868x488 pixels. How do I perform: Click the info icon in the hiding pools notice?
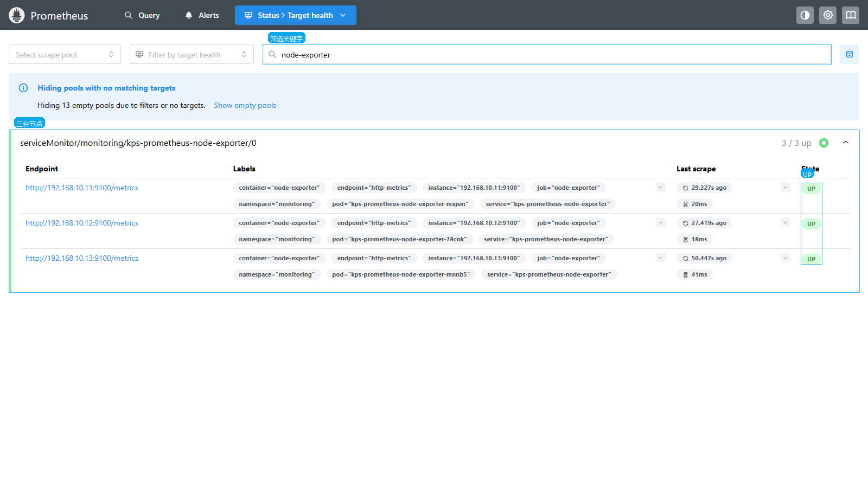[23, 88]
